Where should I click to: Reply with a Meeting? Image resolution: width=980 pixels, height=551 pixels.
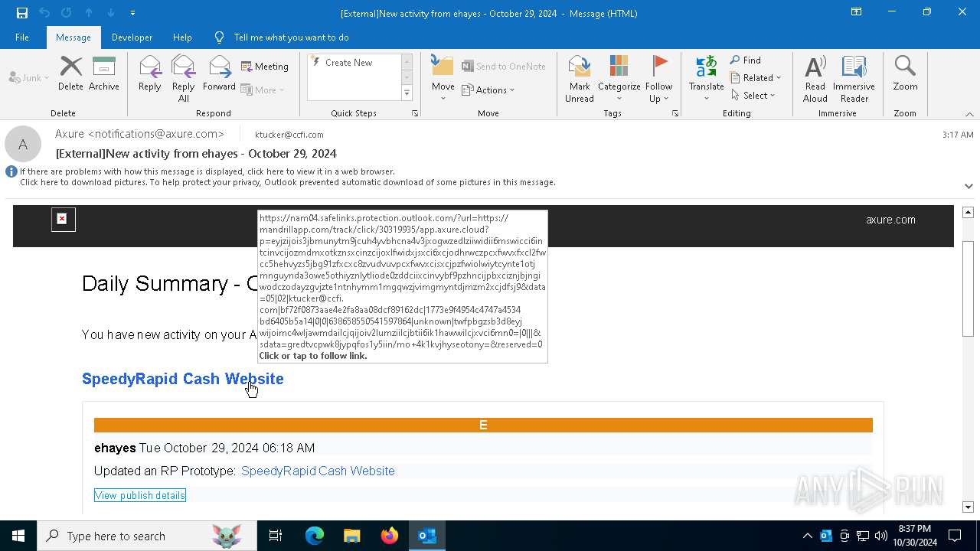point(265,67)
